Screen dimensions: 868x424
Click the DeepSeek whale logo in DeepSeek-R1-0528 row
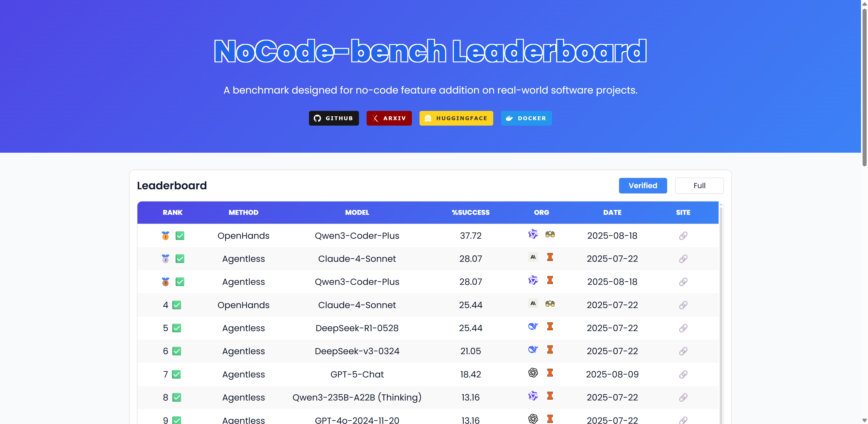(533, 326)
